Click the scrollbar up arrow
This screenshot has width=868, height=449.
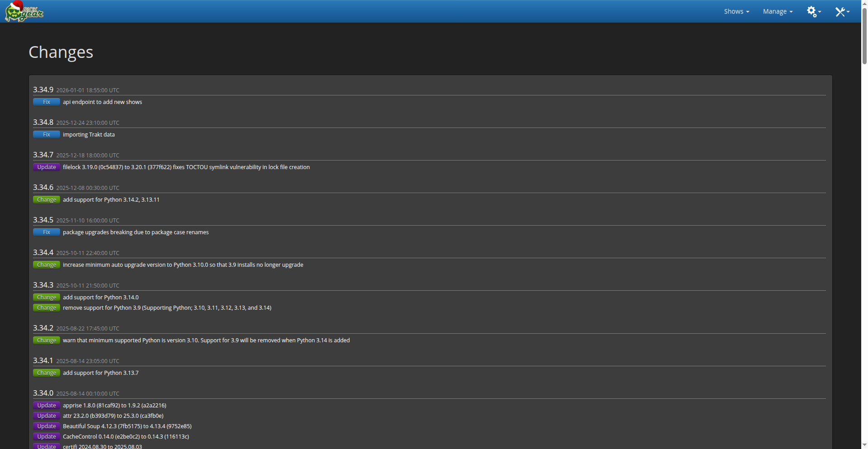[864, 3]
